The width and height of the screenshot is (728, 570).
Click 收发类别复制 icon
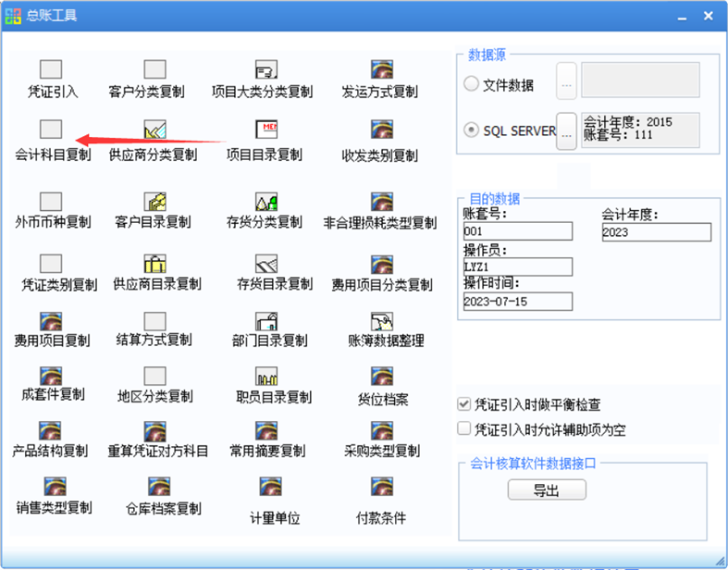coord(382,130)
